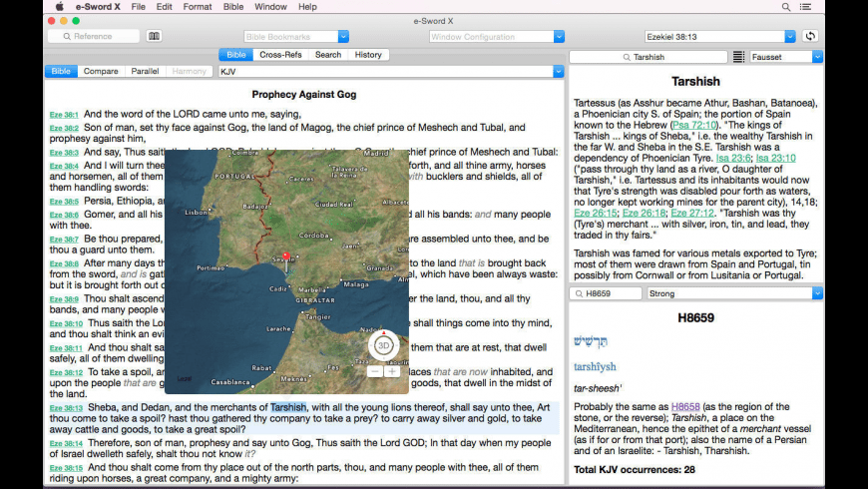Click the open book icon beside Reference search
The image size is (868, 489).
click(x=154, y=37)
